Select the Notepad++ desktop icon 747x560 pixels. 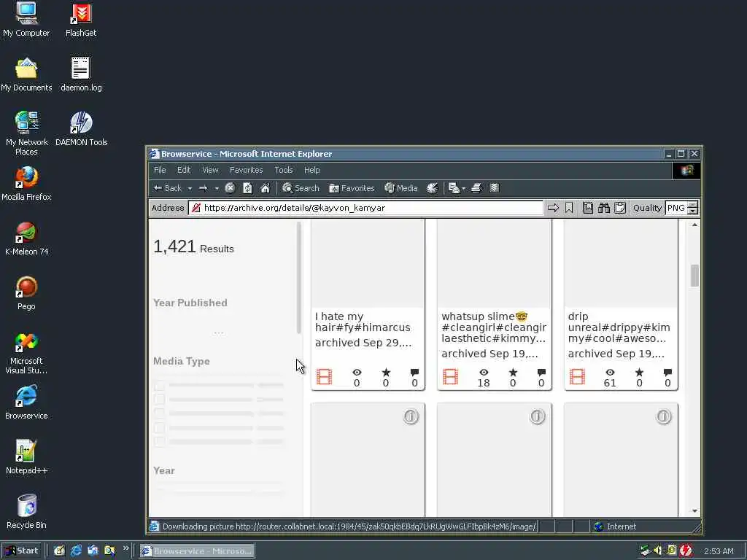[26, 456]
